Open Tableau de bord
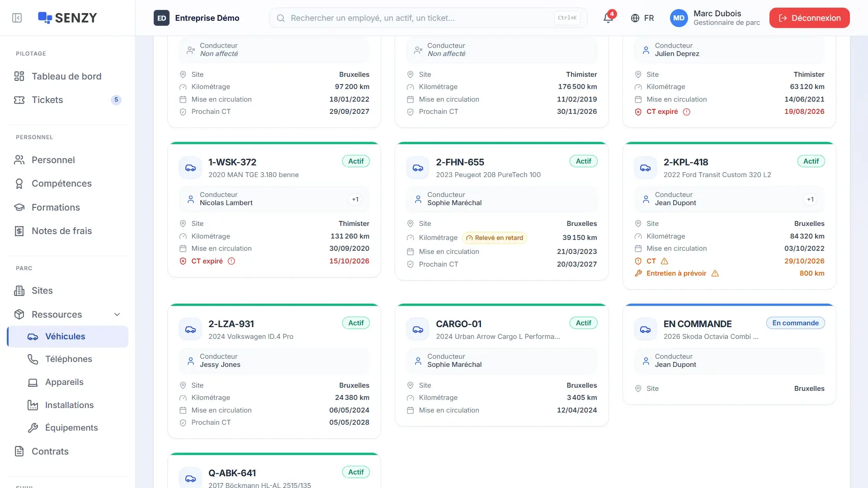The width and height of the screenshot is (868, 488). (68, 76)
